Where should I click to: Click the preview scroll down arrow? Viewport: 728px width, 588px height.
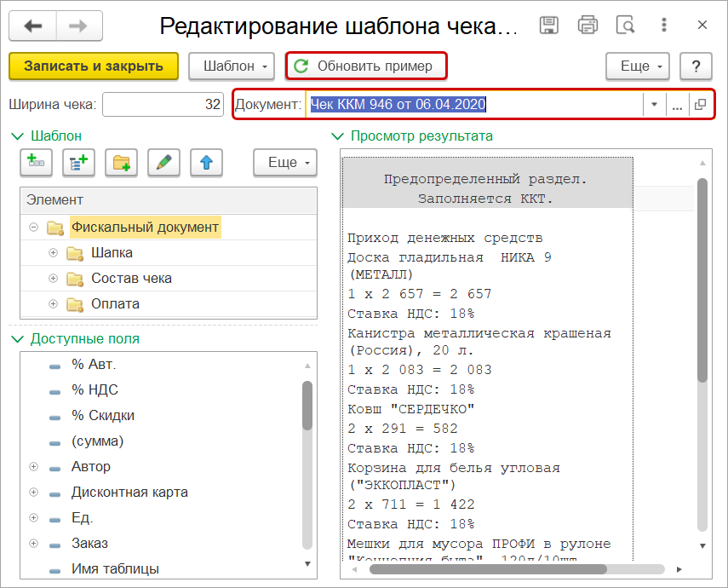click(x=702, y=545)
